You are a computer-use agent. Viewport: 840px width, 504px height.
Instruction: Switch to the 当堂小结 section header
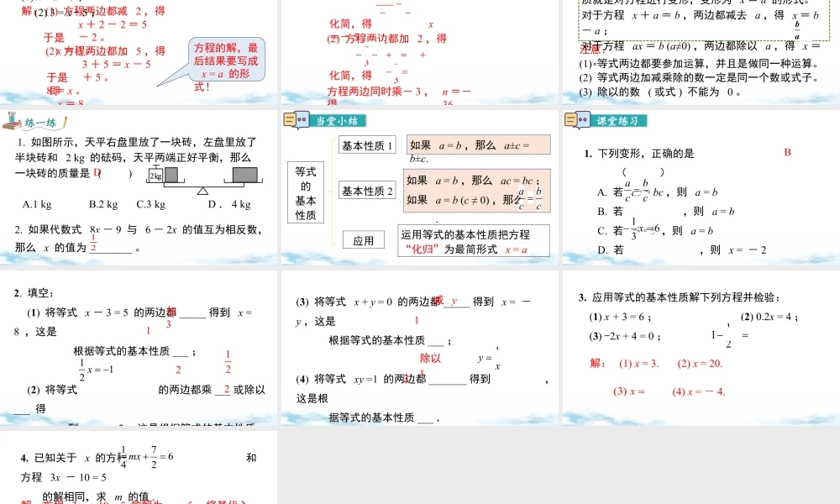click(x=337, y=120)
